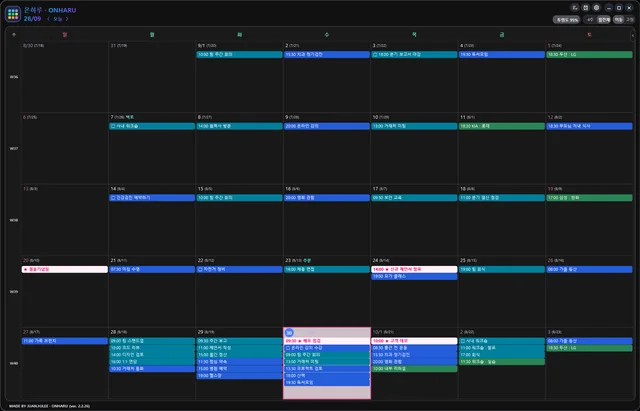Viewport: 640px width, 411px height.
Task: Click the Saturday 토 column header
Action: pyautogui.click(x=589, y=35)
